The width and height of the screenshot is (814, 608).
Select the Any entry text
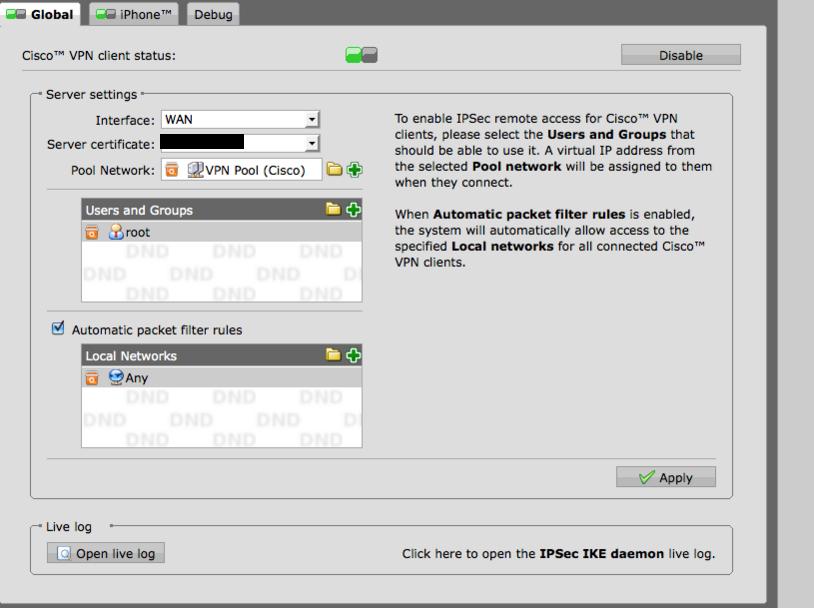tap(137, 379)
